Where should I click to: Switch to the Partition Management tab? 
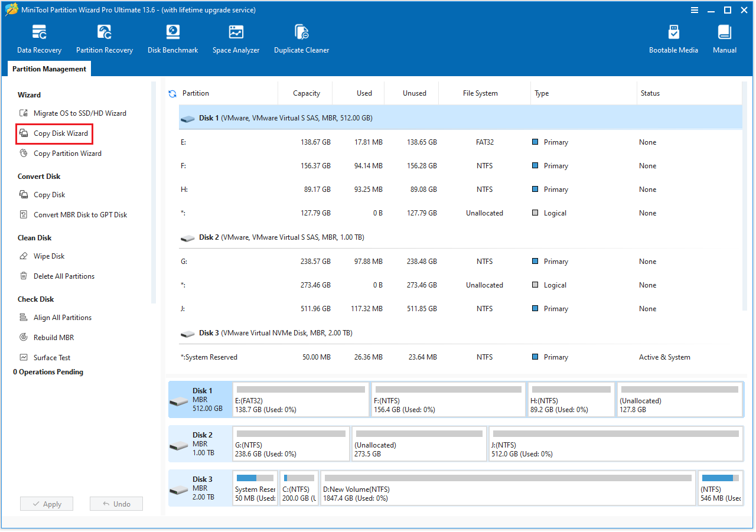(x=50, y=69)
